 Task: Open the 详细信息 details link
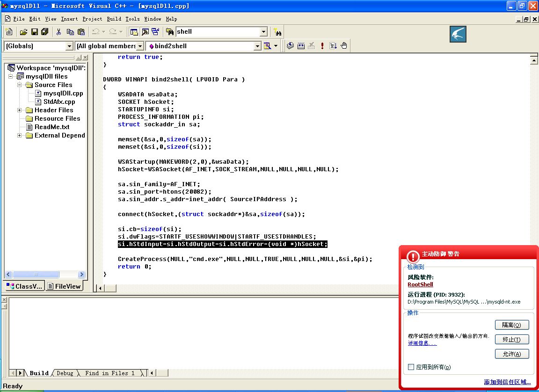[x=422, y=343]
